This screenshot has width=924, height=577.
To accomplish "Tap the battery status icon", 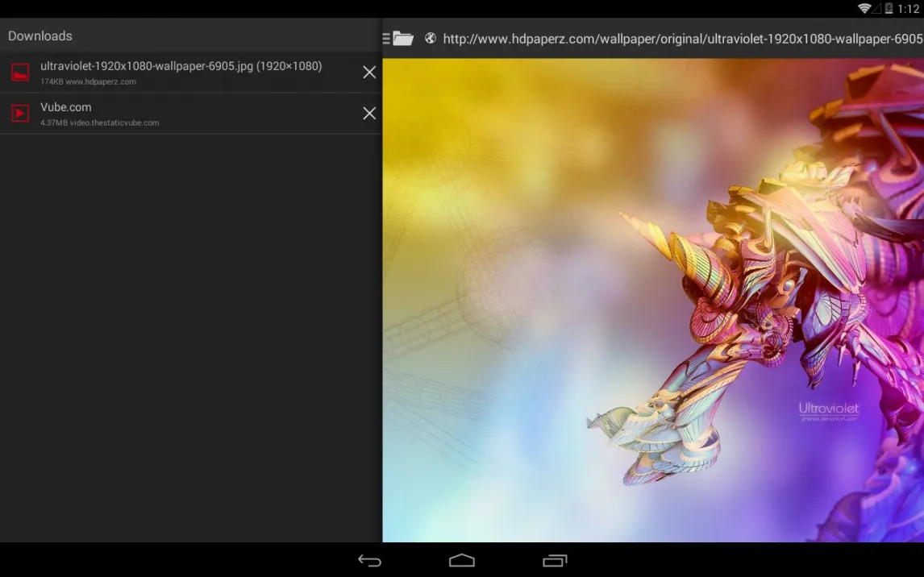I will pos(889,9).
